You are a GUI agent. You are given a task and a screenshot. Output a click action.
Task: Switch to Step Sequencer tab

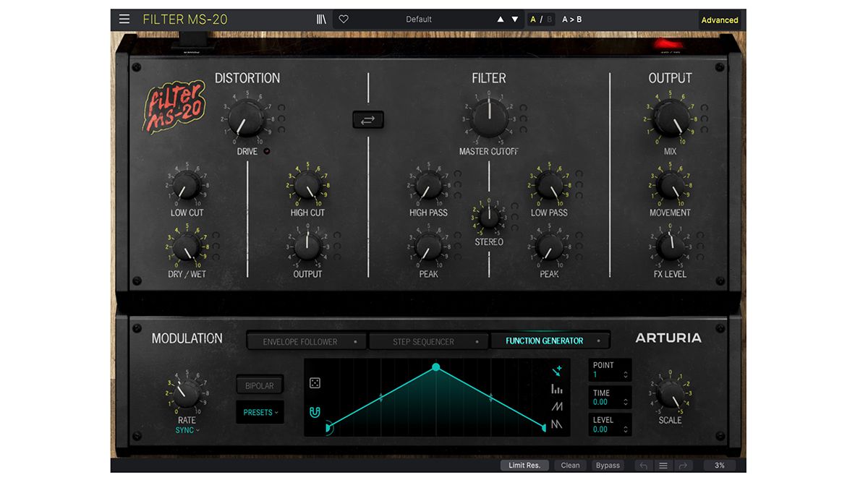(430, 341)
